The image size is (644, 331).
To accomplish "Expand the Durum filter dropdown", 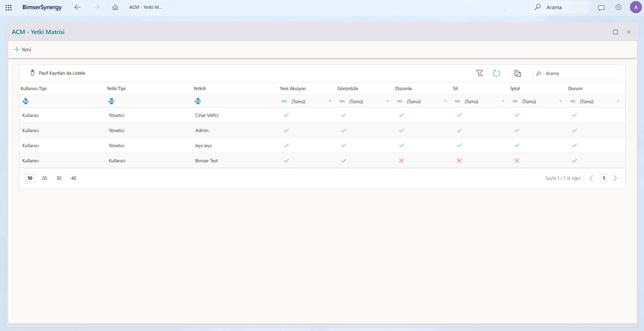I will tap(618, 101).
